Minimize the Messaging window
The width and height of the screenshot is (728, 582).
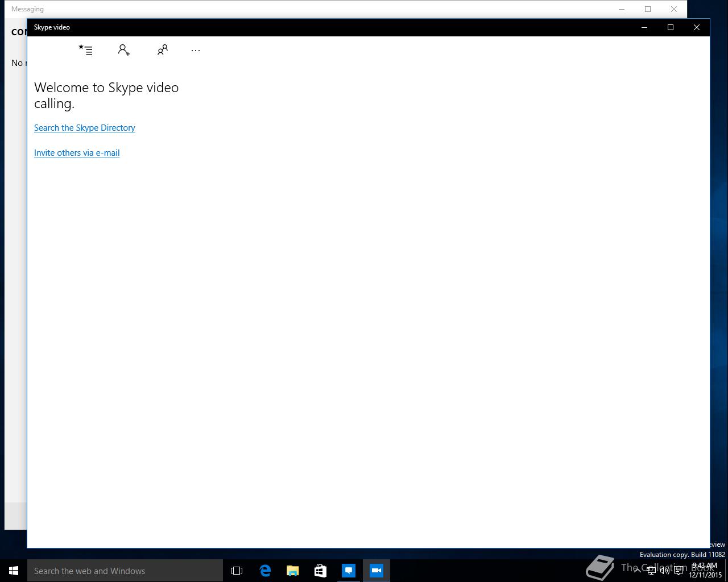pos(622,9)
